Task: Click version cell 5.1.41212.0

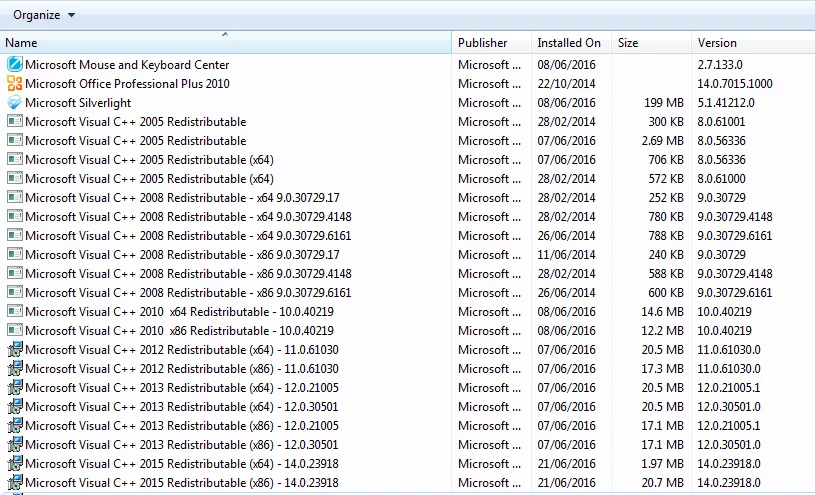Action: coord(726,103)
